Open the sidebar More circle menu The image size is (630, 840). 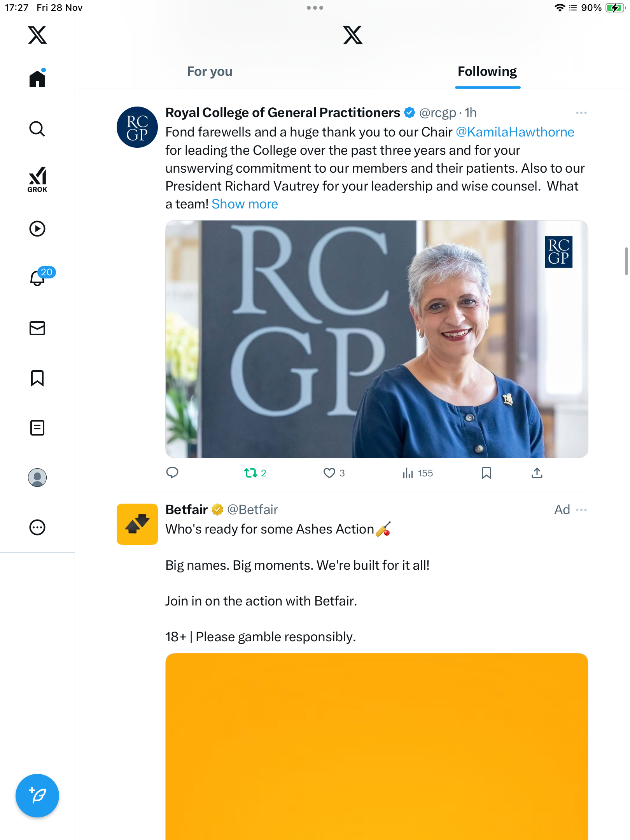coord(37,527)
